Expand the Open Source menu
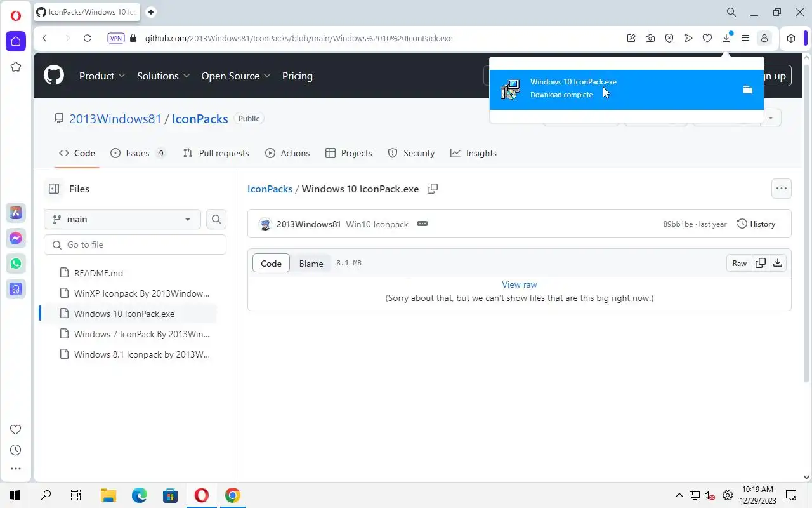The width and height of the screenshot is (812, 508). click(236, 76)
